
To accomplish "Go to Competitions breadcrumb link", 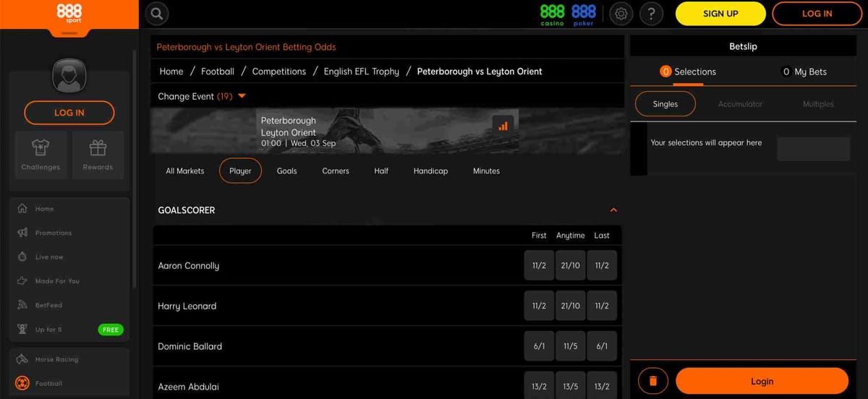I will coord(279,72).
